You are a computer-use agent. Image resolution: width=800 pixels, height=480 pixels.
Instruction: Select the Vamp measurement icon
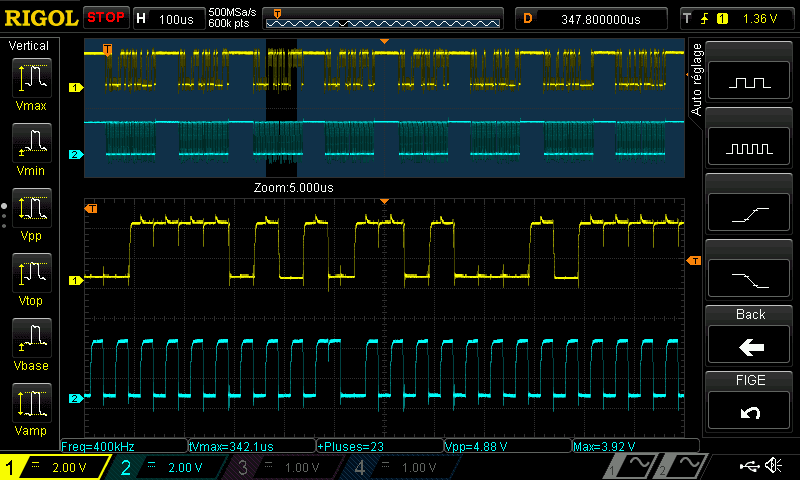(32, 403)
